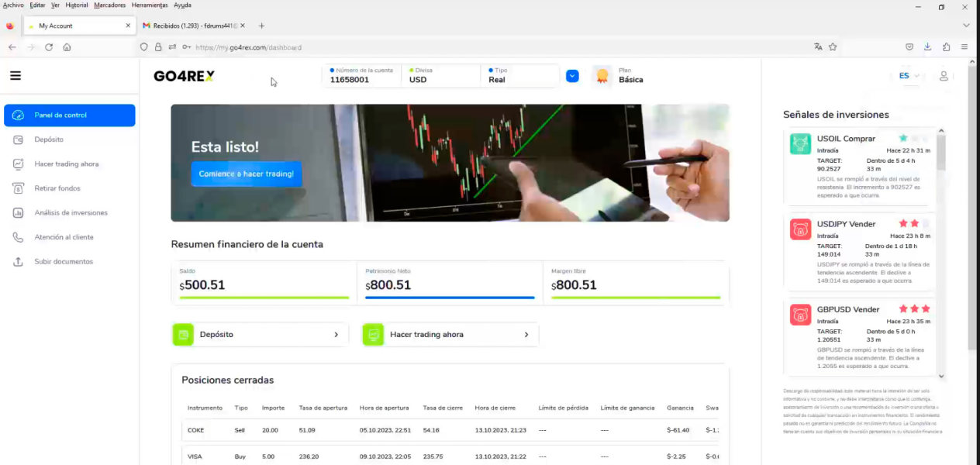Viewport: 980px width, 465px height.
Task: Click the USDJPY Vender signal title
Action: (846, 224)
